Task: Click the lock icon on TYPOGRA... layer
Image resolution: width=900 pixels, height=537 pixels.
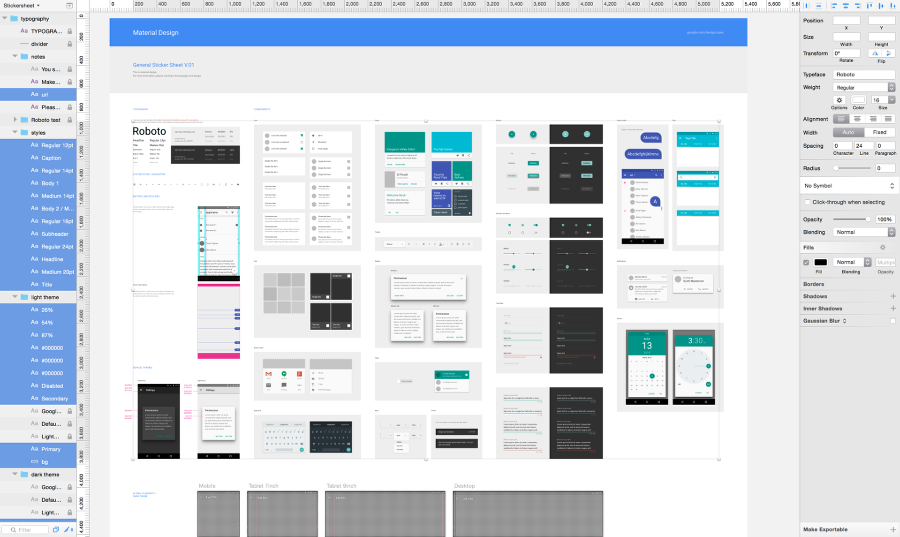Action: [x=69, y=32]
